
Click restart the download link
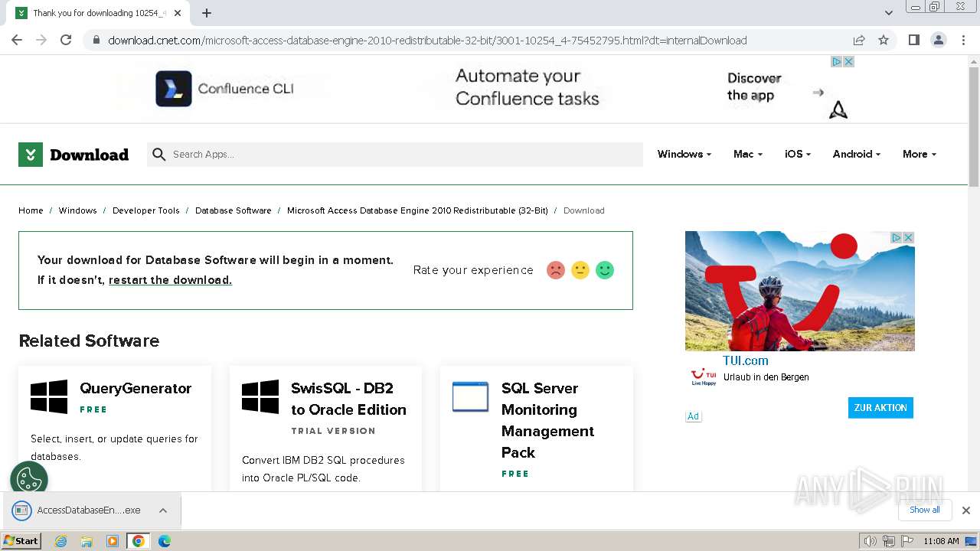tap(170, 280)
